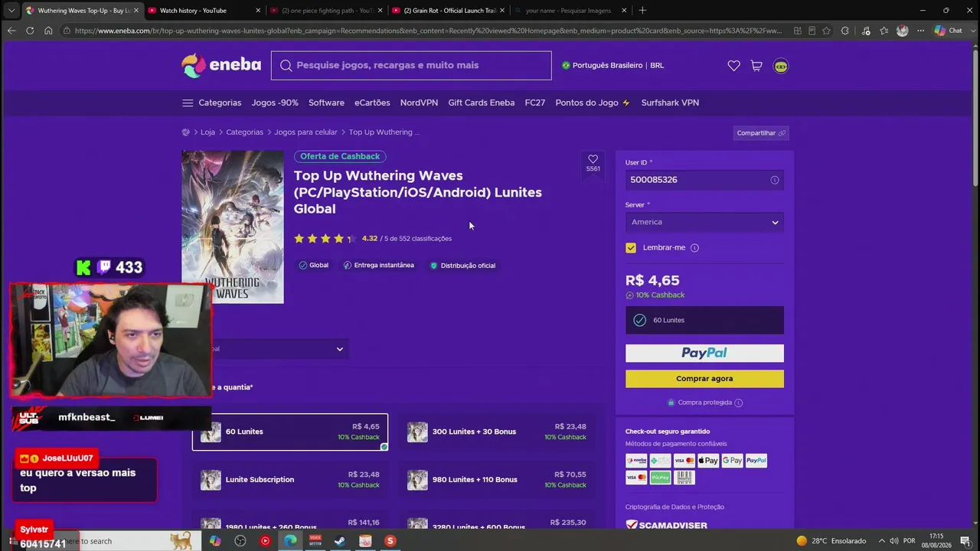Switch to Grain Rot Launch Trailer tab
This screenshot has width=980, height=551.
point(448,11)
